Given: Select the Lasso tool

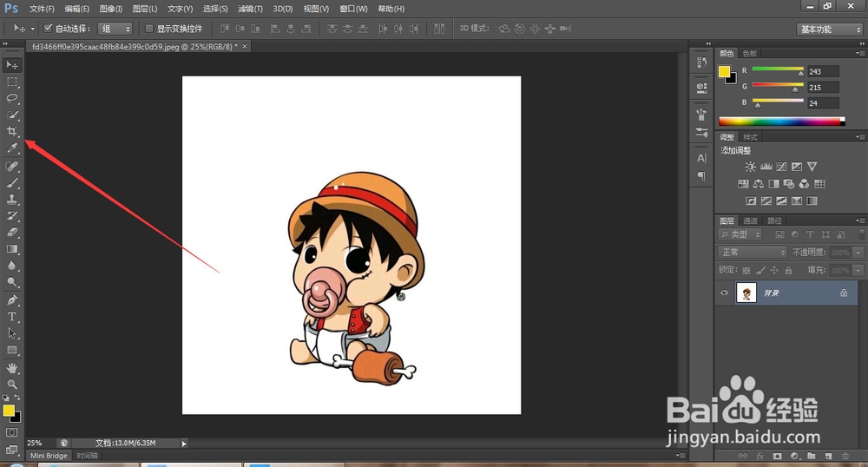Looking at the screenshot, I should (x=11, y=98).
